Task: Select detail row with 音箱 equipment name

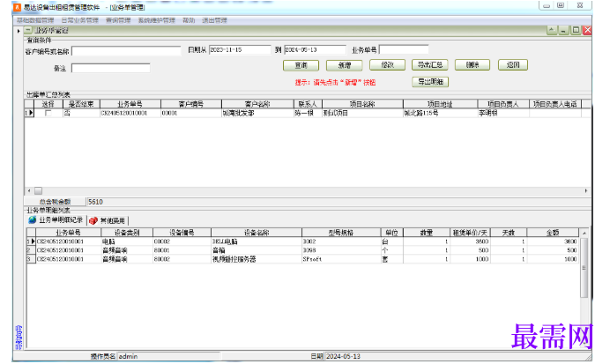Action: pos(302,250)
